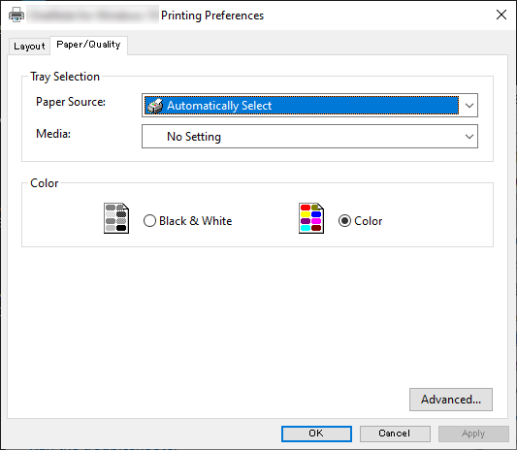Confirm with the OK button
Image resolution: width=517 pixels, height=450 pixels.
pos(316,434)
